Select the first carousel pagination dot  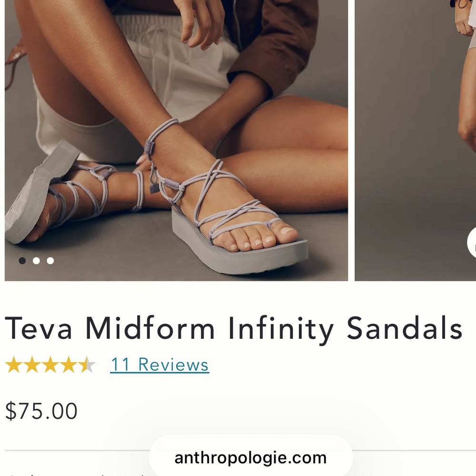pyautogui.click(x=21, y=260)
